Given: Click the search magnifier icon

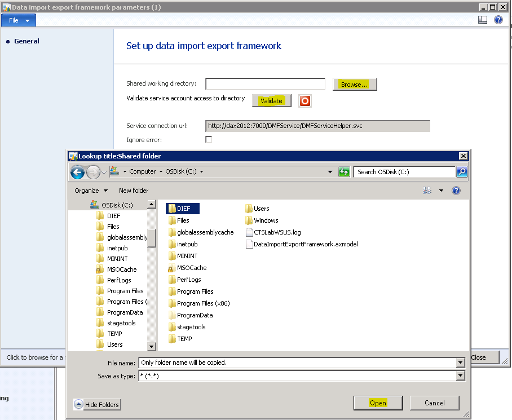Looking at the screenshot, I should [462, 172].
